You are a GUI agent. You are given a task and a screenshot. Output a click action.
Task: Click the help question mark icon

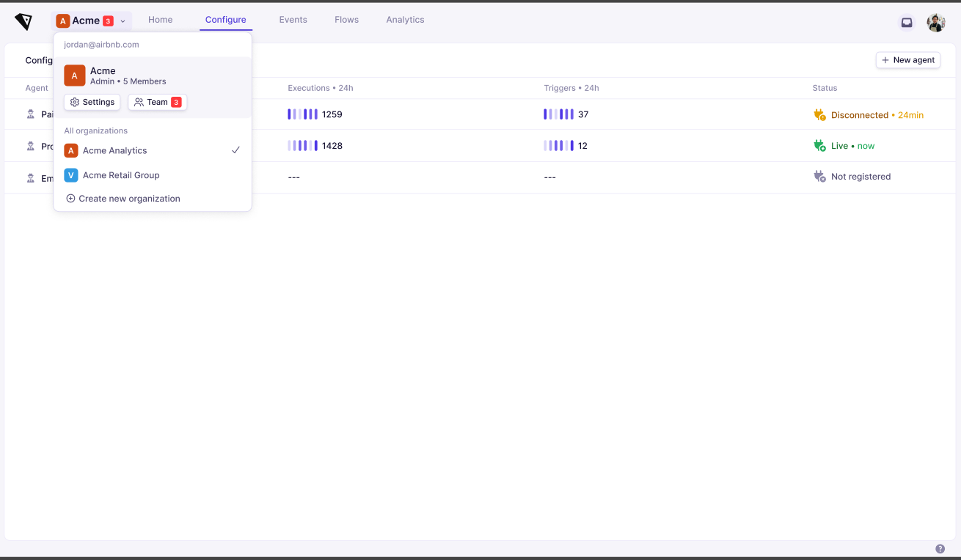coord(940,549)
